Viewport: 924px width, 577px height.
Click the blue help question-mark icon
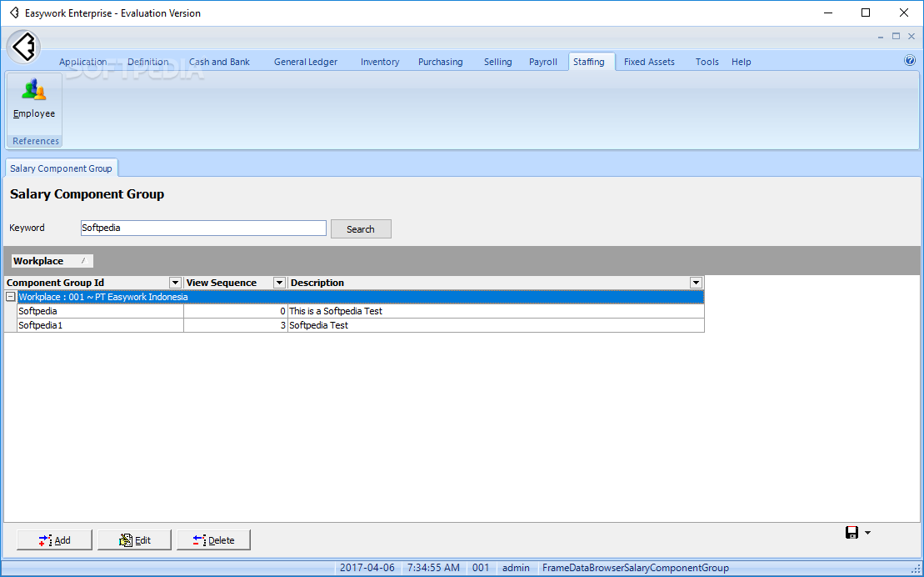910,60
